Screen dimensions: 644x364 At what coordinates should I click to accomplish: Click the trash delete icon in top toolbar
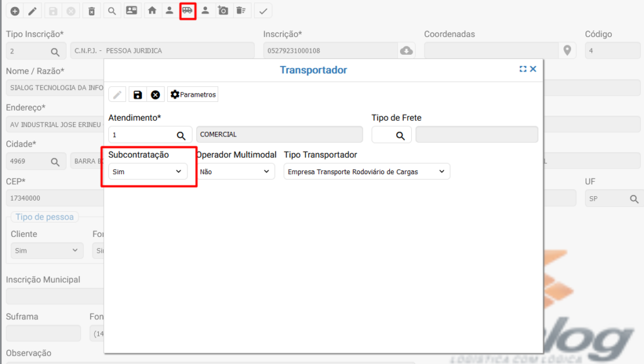(92, 11)
